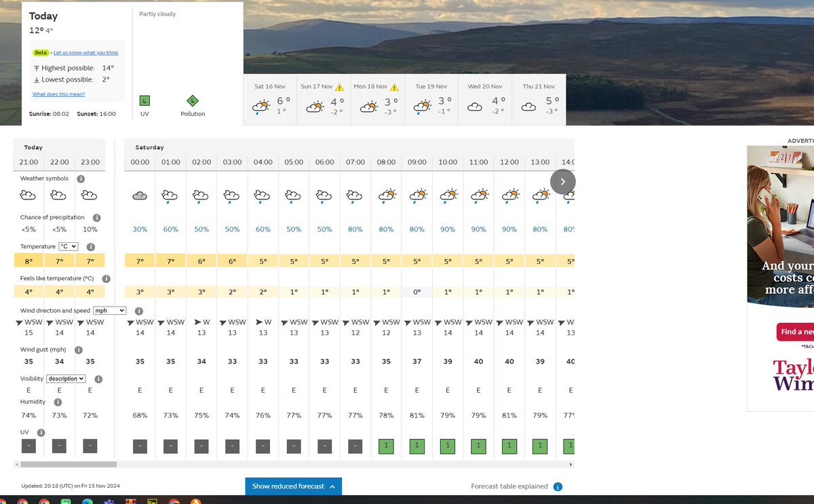
Task: Open the Temperature unit °C dropdown
Action: 69,247
